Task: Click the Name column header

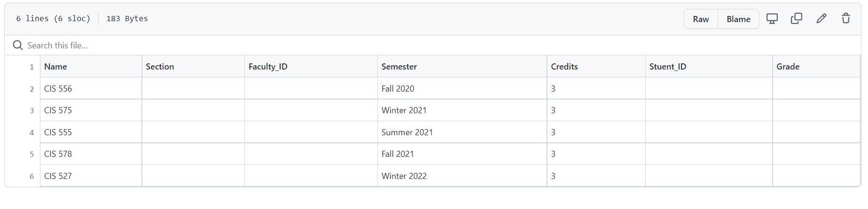Action: [x=55, y=67]
